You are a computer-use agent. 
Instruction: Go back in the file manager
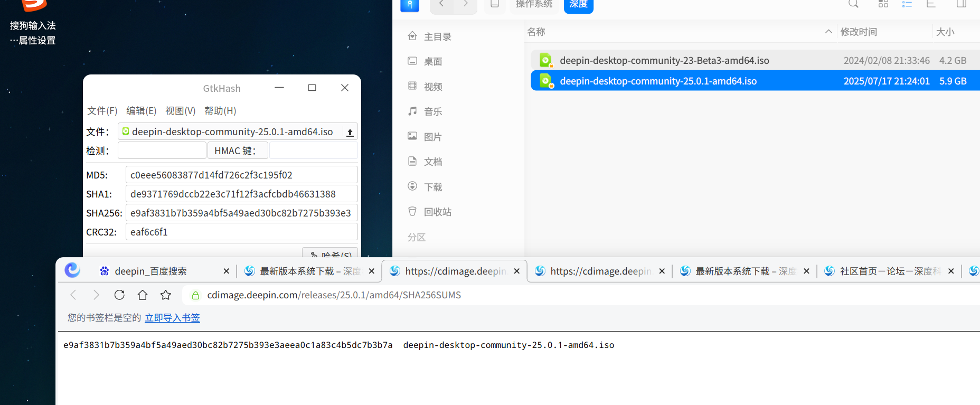(441, 5)
